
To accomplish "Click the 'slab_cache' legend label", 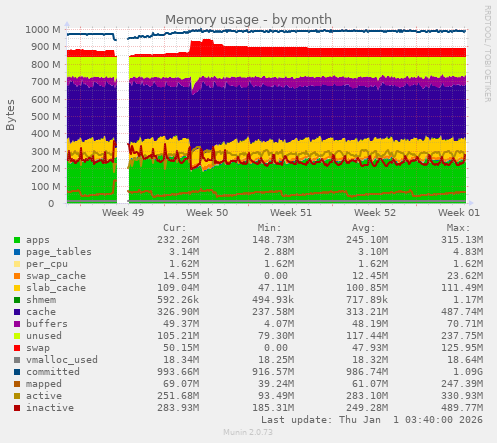I will coord(56,288).
